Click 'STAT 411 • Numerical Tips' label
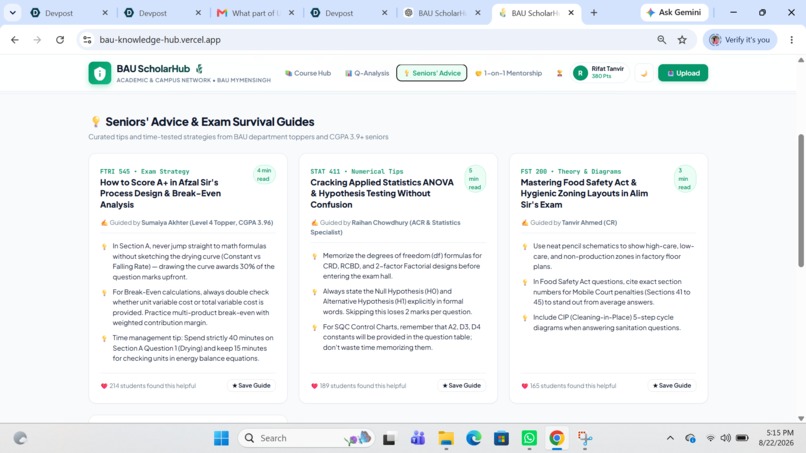This screenshot has width=806, height=453. click(x=357, y=171)
